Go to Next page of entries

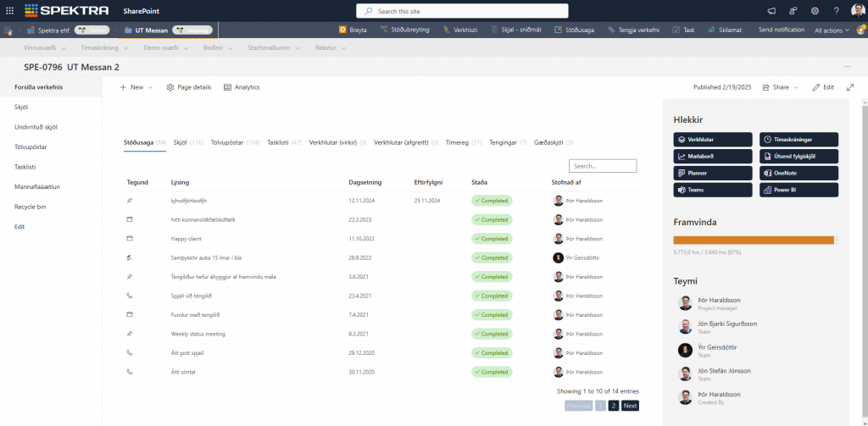630,406
